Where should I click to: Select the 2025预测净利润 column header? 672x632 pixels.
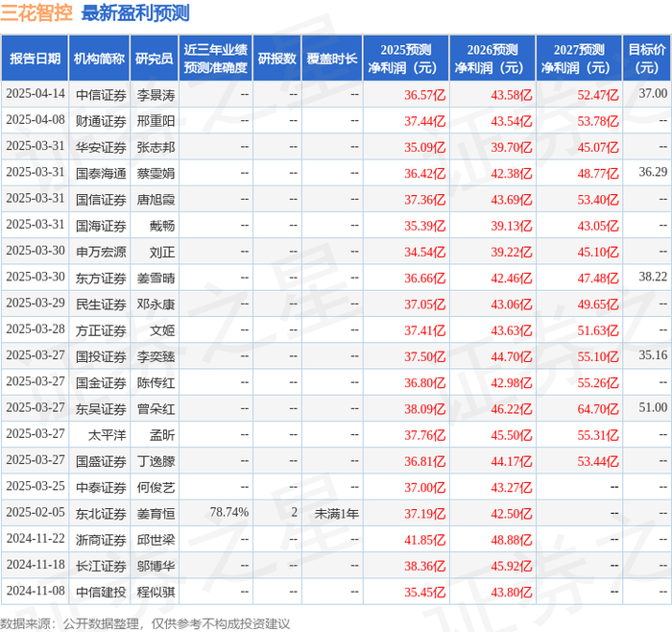click(x=406, y=59)
